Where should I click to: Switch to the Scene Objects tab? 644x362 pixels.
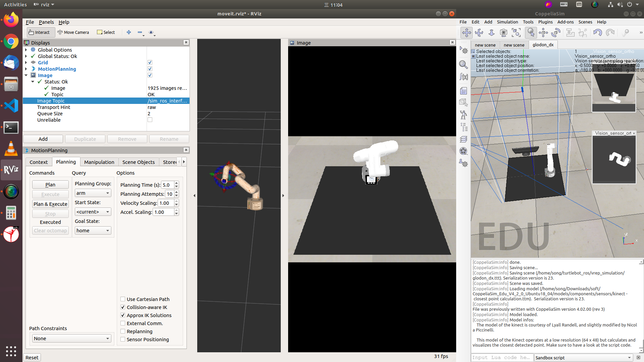(138, 162)
